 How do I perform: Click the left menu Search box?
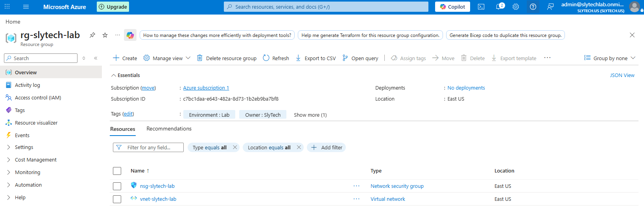41,58
